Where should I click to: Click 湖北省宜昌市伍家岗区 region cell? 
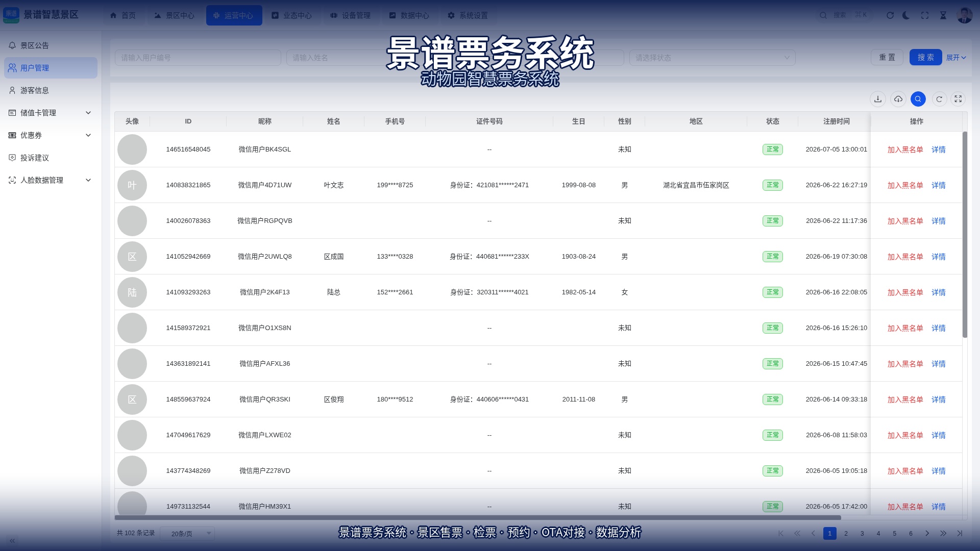[696, 185]
